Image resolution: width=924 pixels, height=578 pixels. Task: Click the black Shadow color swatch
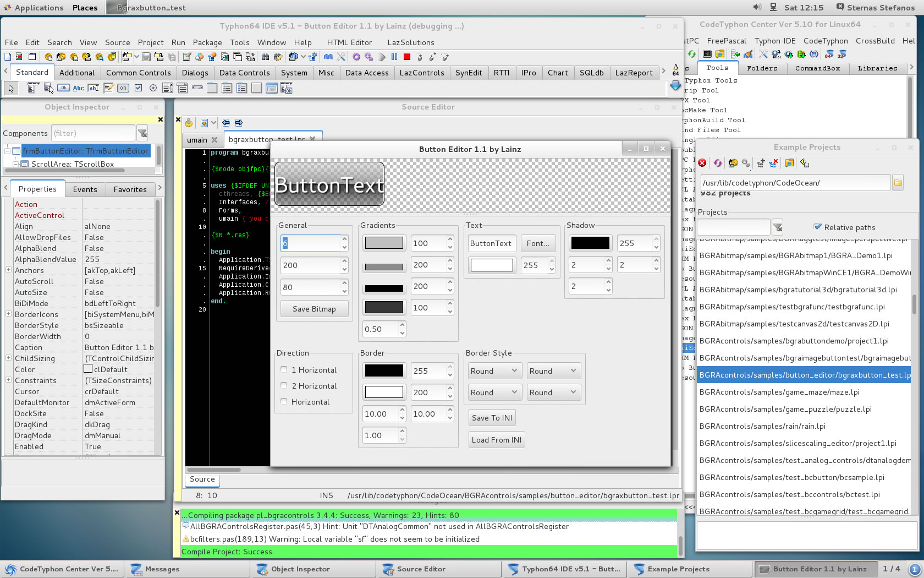590,243
